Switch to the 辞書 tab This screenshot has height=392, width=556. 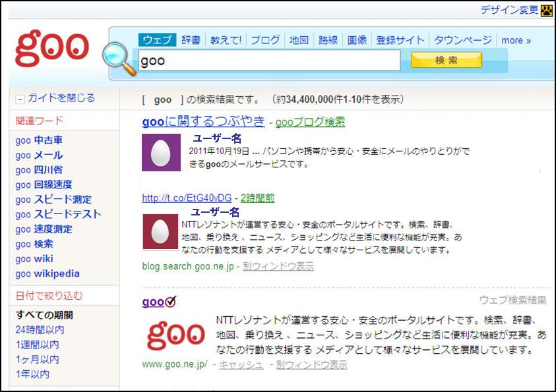(191, 40)
